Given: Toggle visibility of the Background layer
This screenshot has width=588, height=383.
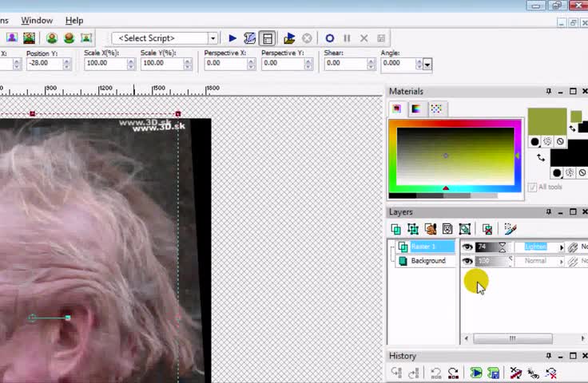Looking at the screenshot, I should (x=467, y=261).
